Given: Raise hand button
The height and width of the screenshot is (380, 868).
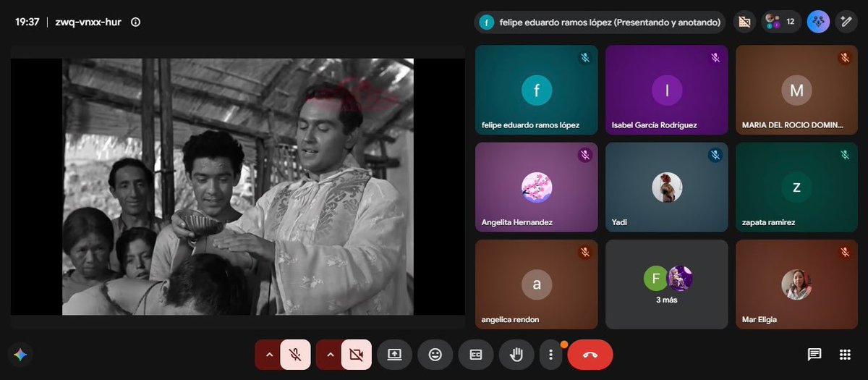Looking at the screenshot, I should point(516,355).
